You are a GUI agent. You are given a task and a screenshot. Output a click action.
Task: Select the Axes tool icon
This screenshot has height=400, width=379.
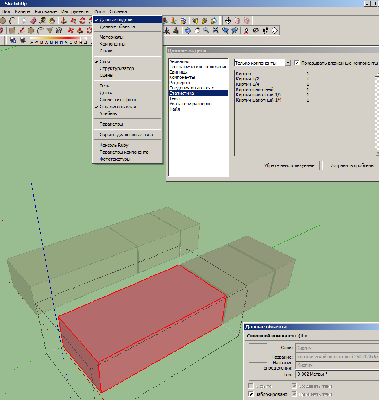click(167, 31)
